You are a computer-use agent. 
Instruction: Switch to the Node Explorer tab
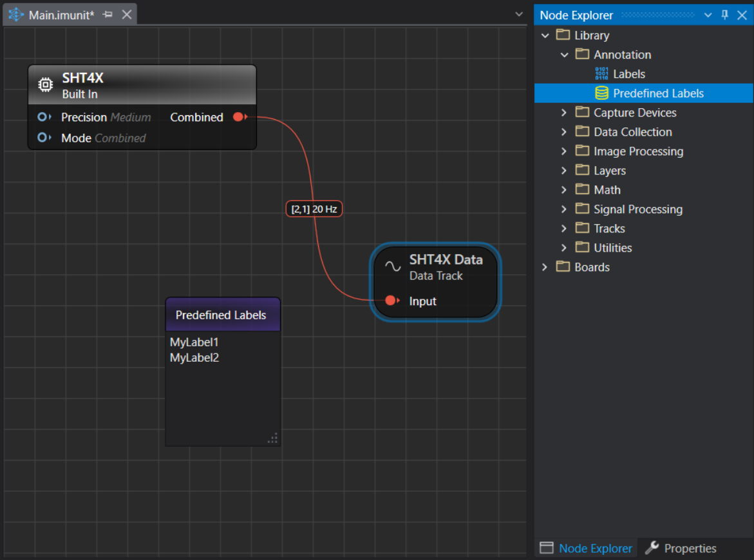click(x=586, y=548)
